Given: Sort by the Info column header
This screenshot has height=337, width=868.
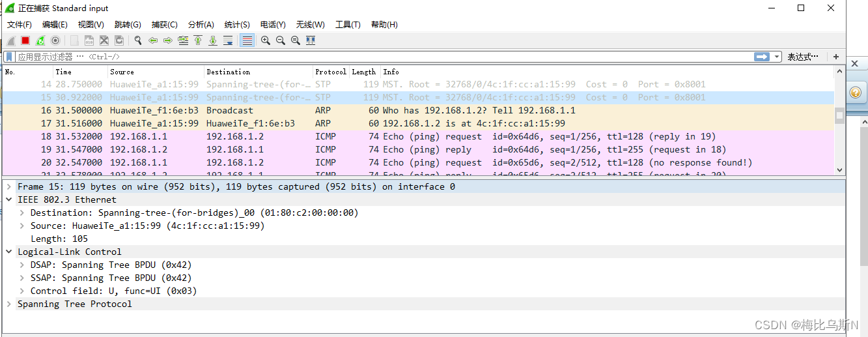Looking at the screenshot, I should click(x=607, y=72).
